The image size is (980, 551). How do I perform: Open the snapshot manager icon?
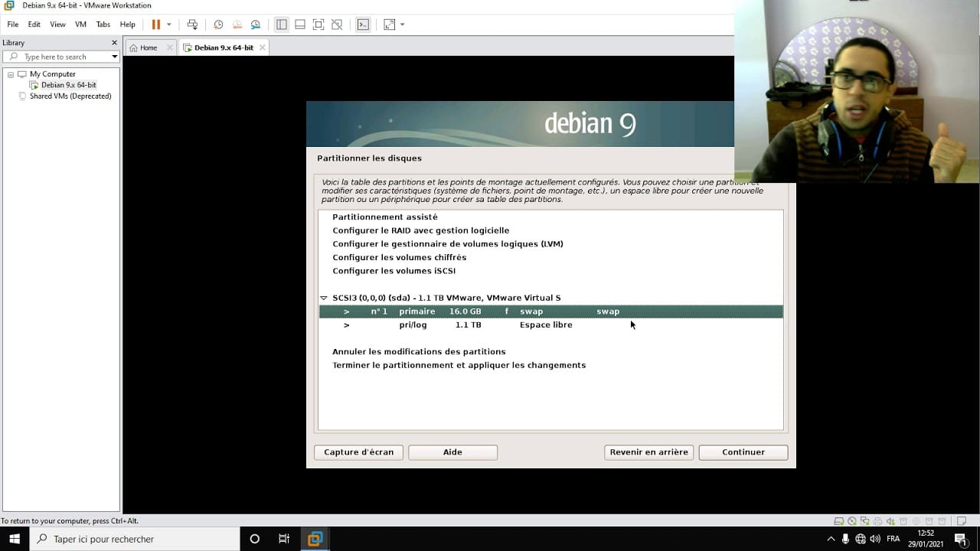(x=256, y=24)
